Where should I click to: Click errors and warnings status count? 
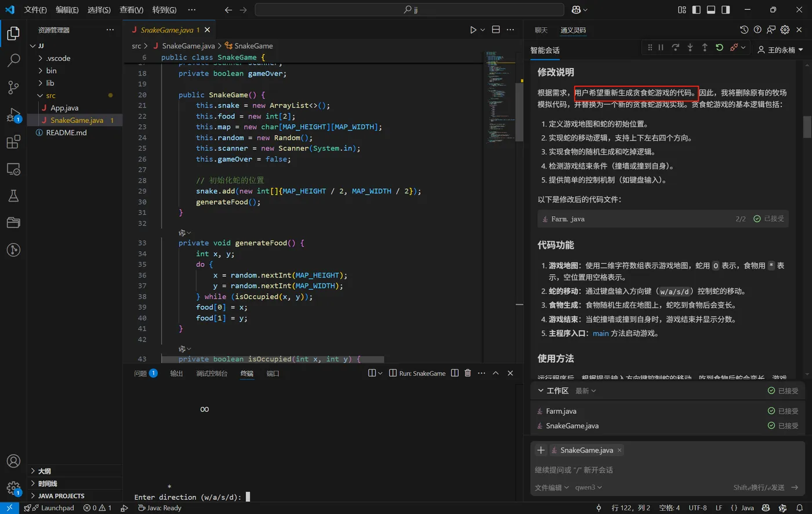pos(97,508)
